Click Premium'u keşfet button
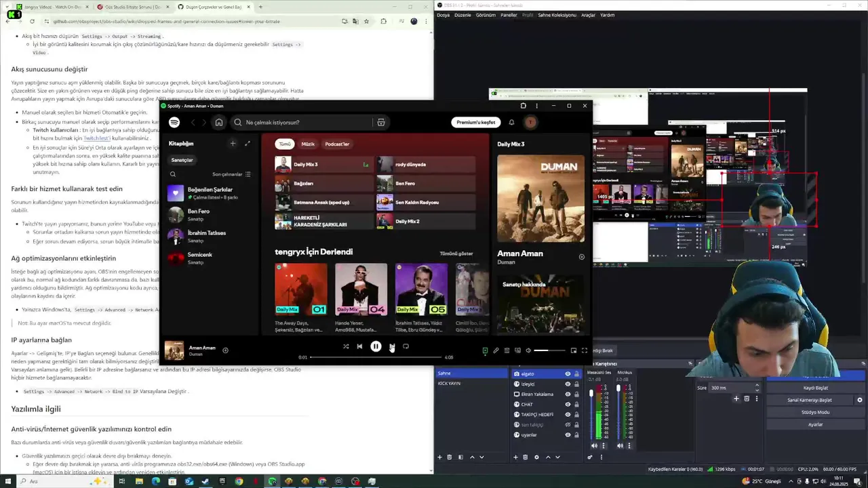Image resolution: width=868 pixels, height=488 pixels. click(x=476, y=123)
